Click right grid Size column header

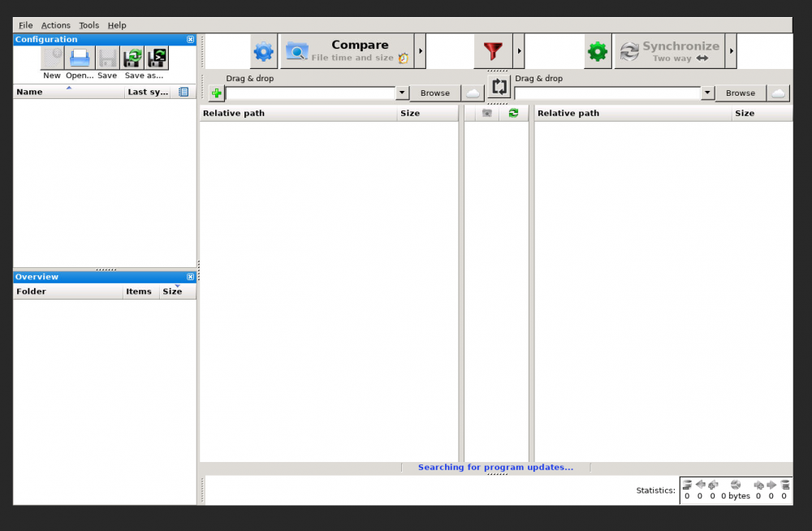(x=762, y=114)
